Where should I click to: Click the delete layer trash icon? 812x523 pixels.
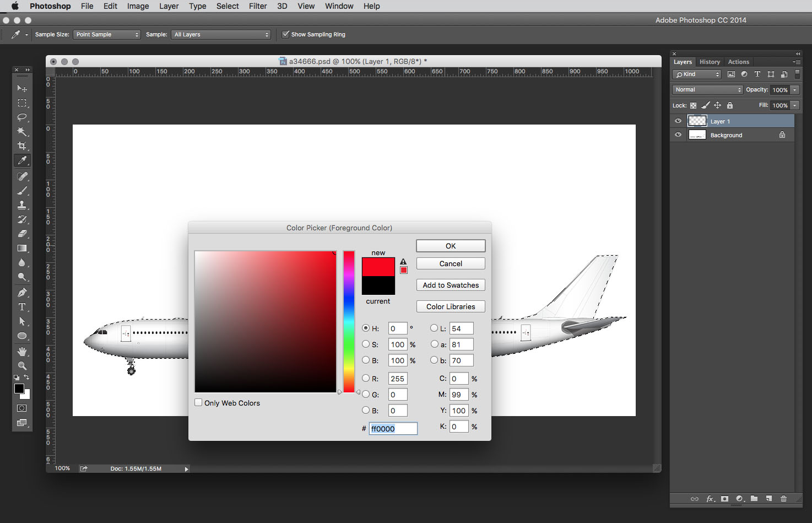tap(783, 499)
